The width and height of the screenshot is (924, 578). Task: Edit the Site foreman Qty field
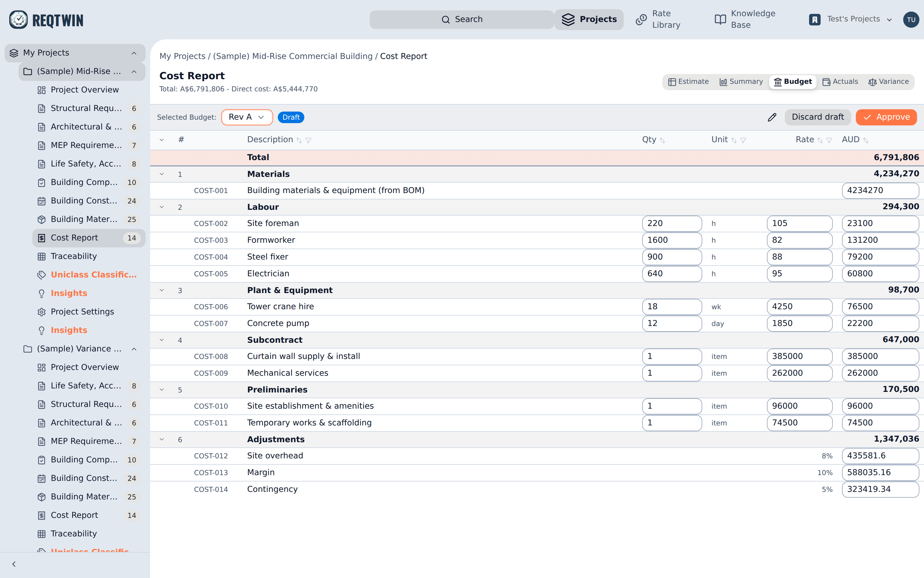point(672,223)
